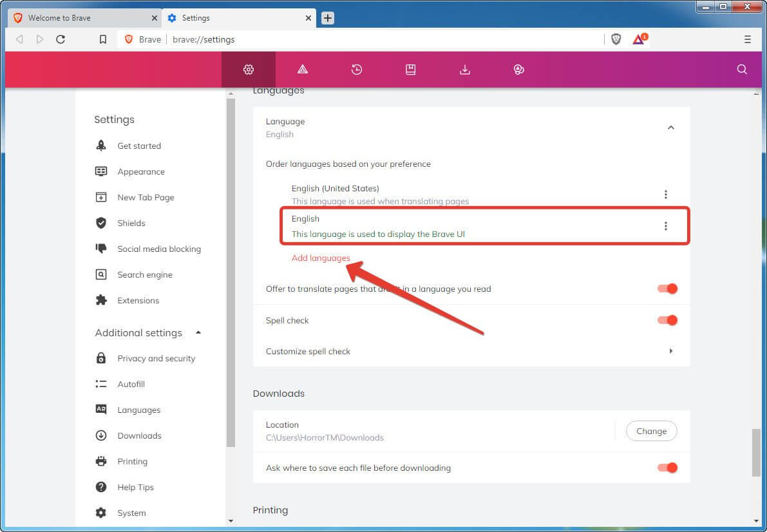Screen dimensions: 767x532
Task: Expand Customize spell check arrow
Action: [x=671, y=351]
